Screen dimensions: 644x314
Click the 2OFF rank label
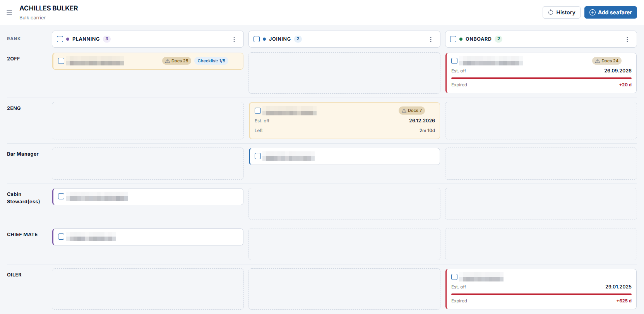coord(14,59)
